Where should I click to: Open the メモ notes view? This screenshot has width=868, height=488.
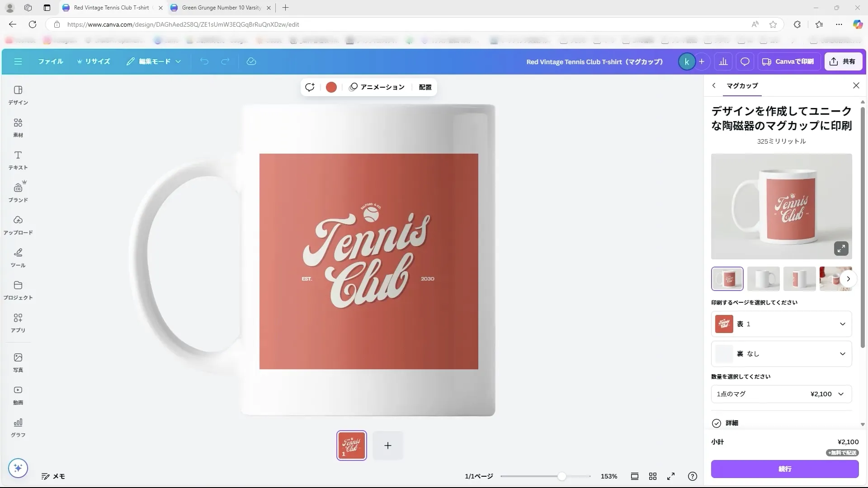[x=53, y=476]
